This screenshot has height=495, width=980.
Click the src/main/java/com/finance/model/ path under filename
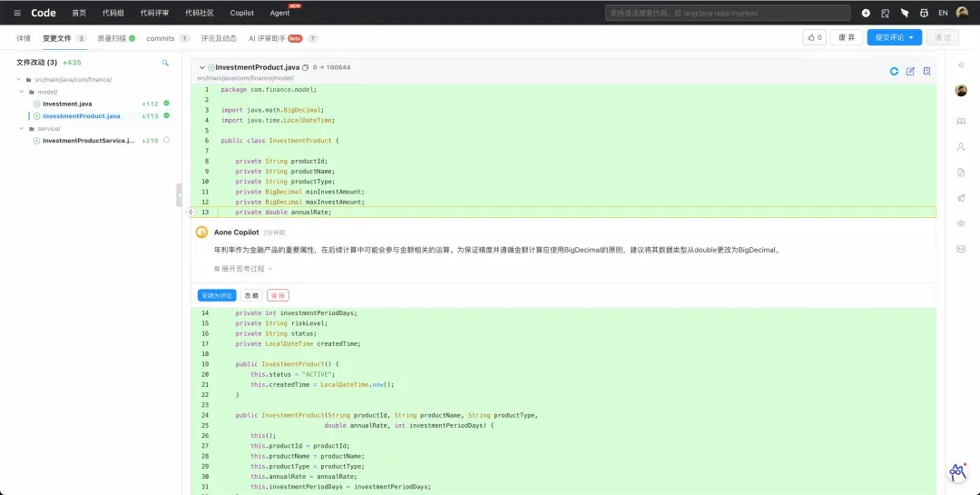pyautogui.click(x=246, y=78)
